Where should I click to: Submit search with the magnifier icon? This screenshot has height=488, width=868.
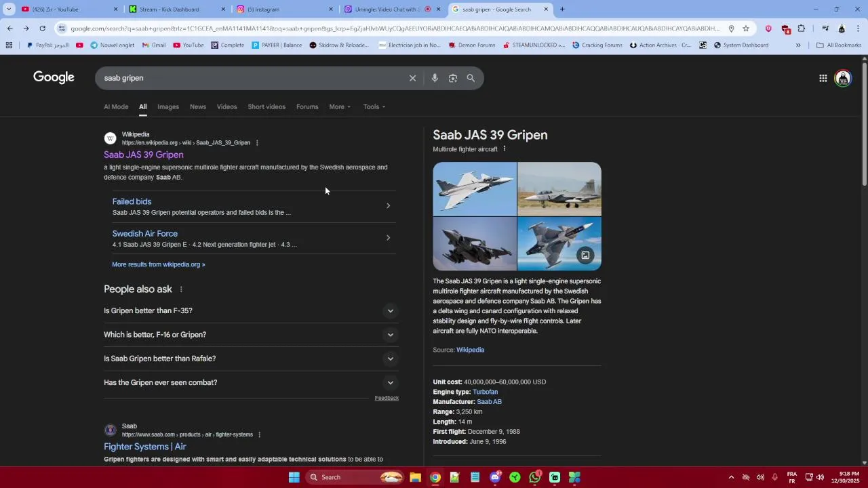coord(471,78)
